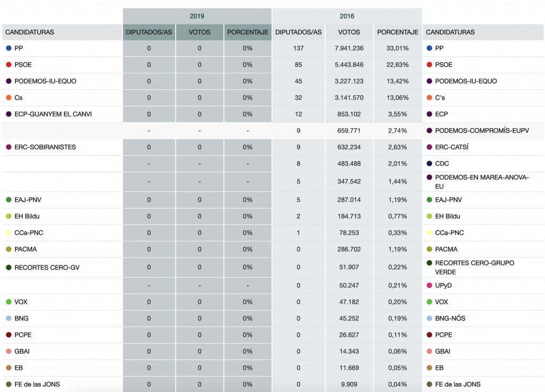Select ERC-SOBIRANISTES party name
The width and height of the screenshot is (545, 392).
45,147
